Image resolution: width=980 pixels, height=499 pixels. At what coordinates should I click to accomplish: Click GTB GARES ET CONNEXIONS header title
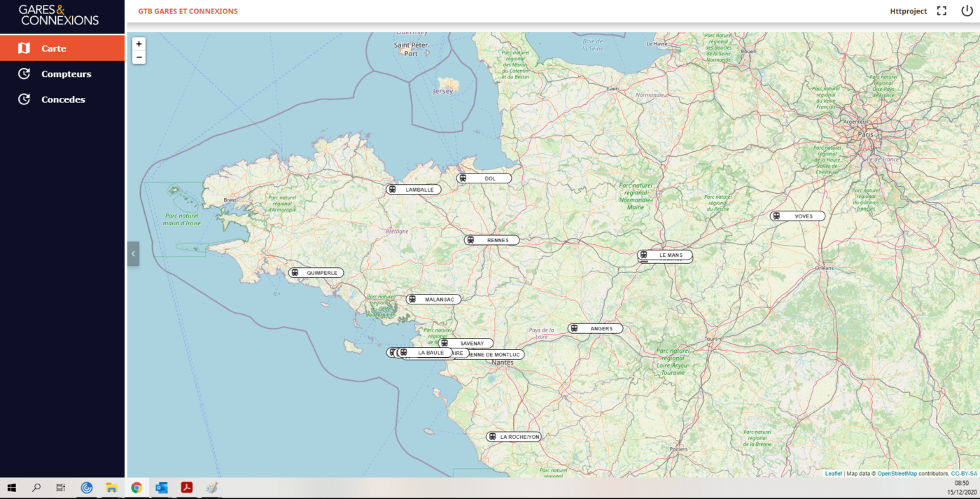coord(188,11)
